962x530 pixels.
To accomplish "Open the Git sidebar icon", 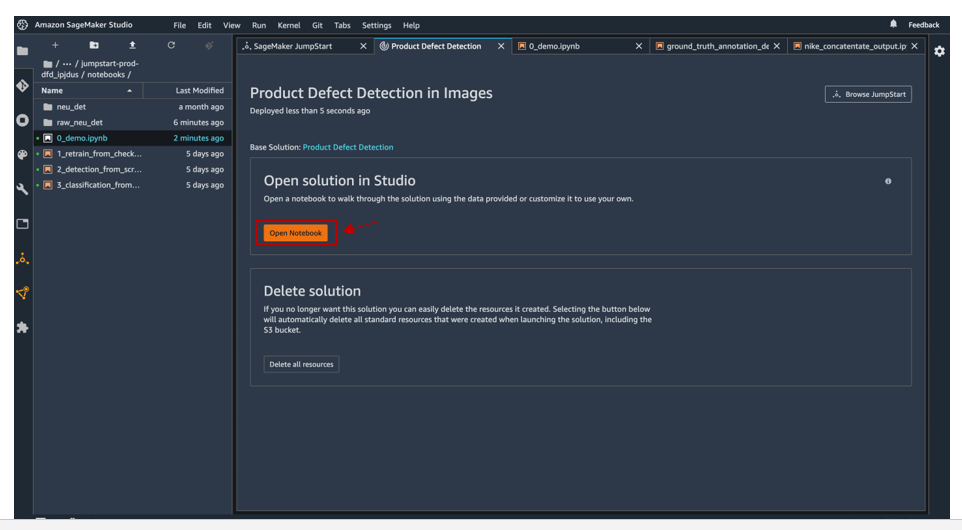I will [x=23, y=86].
